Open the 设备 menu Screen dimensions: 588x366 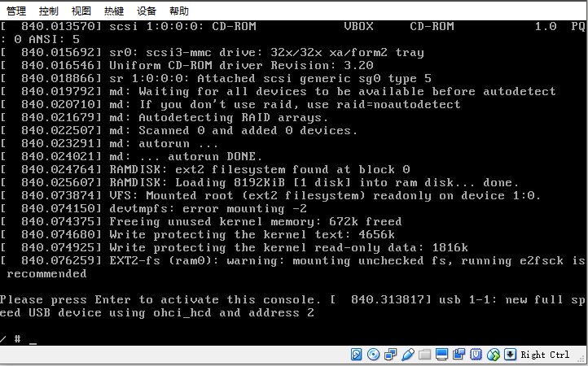coord(147,11)
